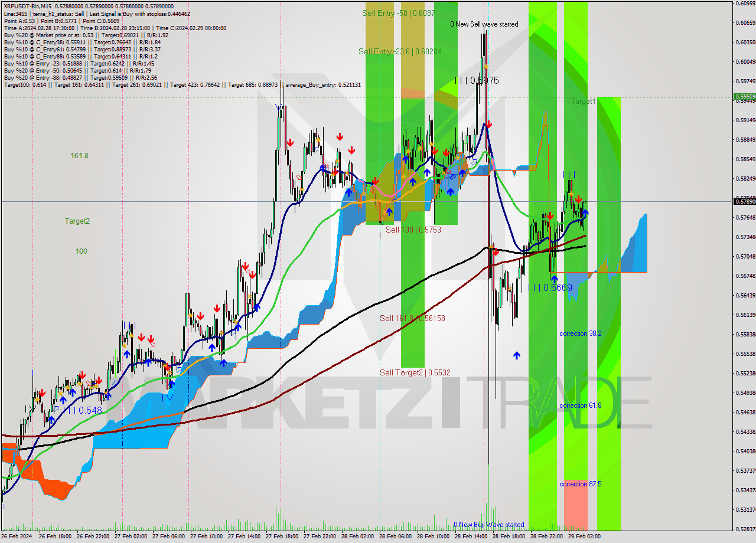Click the 'average_Buy_entry: 0.521131' text
756x543 pixels.
(x=324, y=84)
